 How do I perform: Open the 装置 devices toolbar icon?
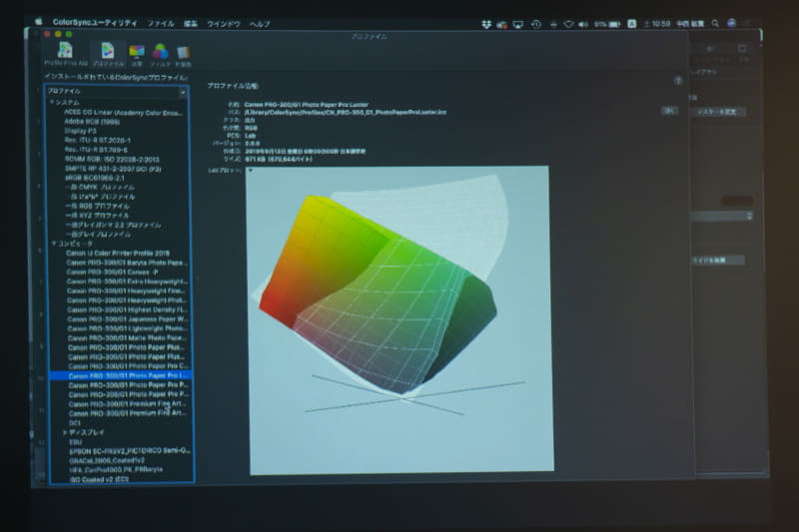(137, 56)
